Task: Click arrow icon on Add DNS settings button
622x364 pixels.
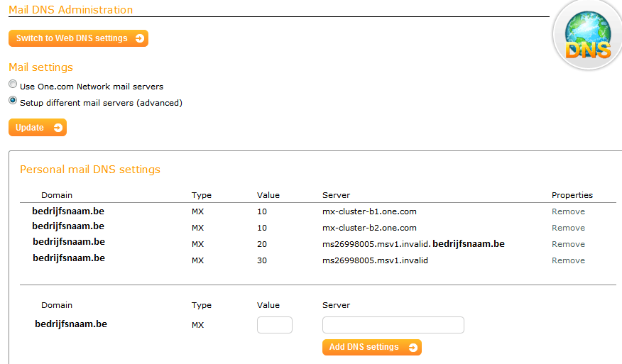Action: 413,347
